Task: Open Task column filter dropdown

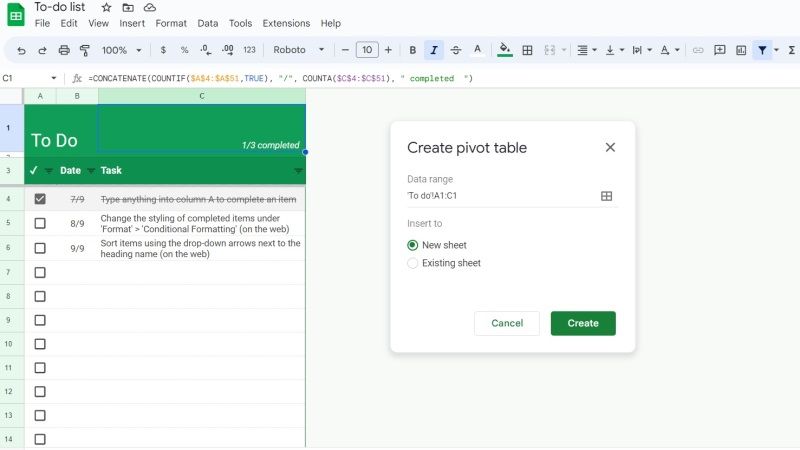Action: [298, 170]
